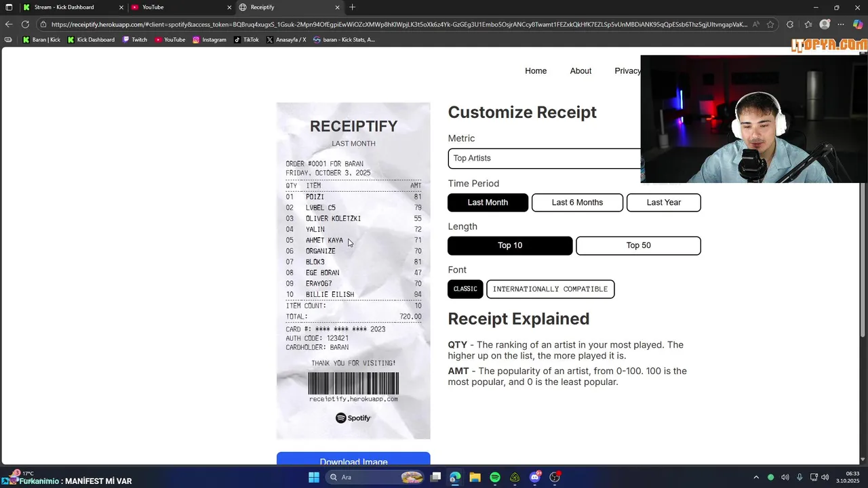Viewport: 868px width, 488px height.
Task: Open Baran | Kick bookmark
Action: pos(41,39)
